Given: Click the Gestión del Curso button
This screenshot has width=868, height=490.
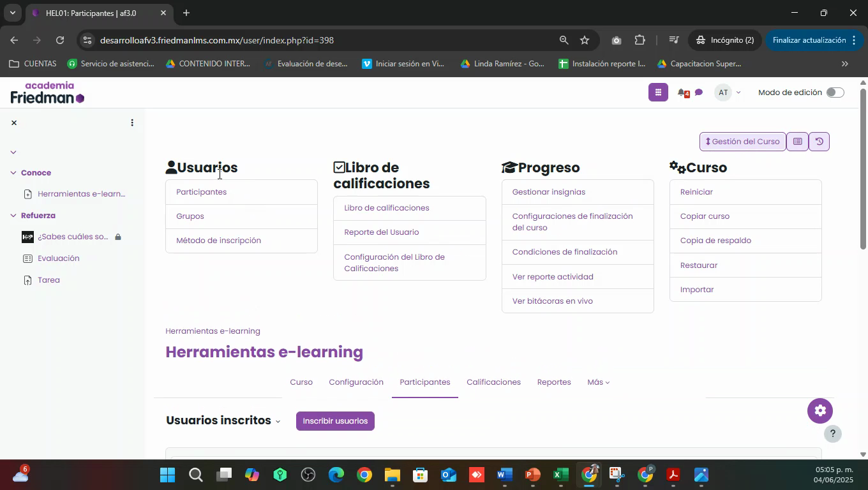Looking at the screenshot, I should coord(743,142).
